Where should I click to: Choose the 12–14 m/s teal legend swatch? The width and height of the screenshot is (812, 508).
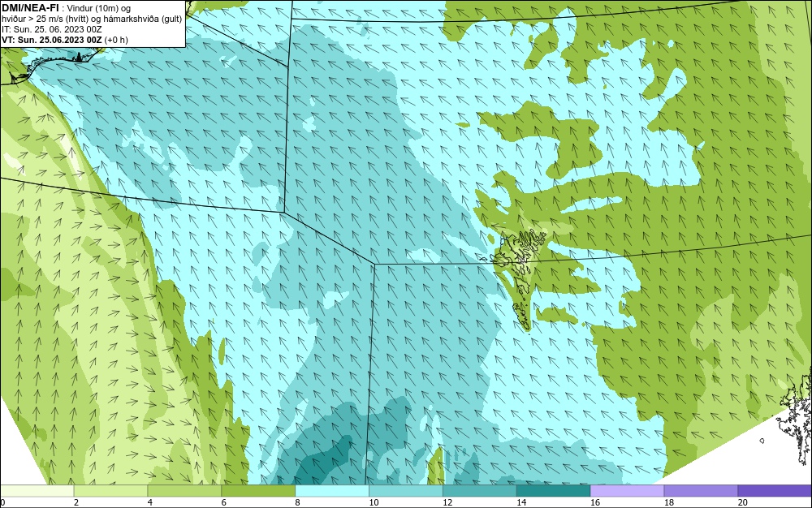coord(480,490)
